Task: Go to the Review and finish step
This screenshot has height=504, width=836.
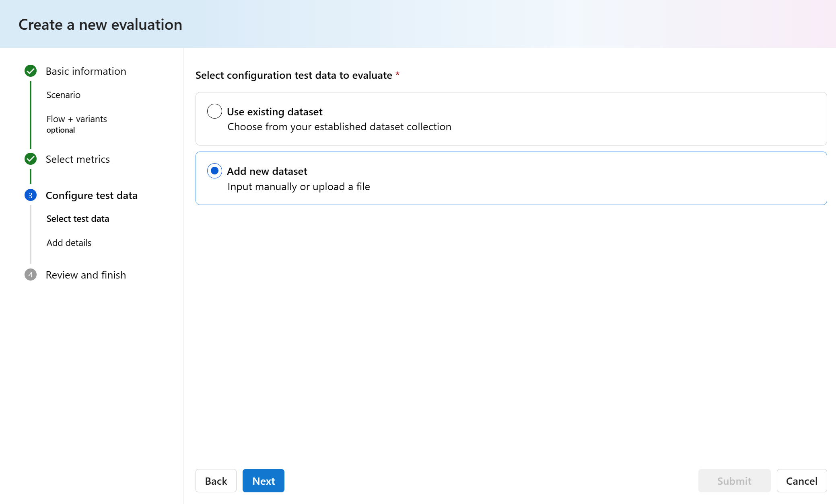Action: 86,275
